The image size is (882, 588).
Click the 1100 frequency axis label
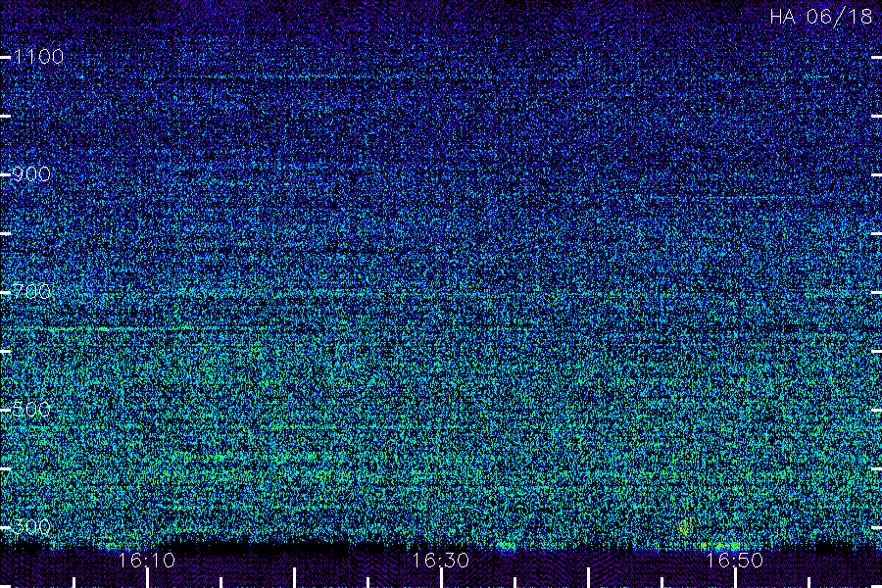point(38,56)
